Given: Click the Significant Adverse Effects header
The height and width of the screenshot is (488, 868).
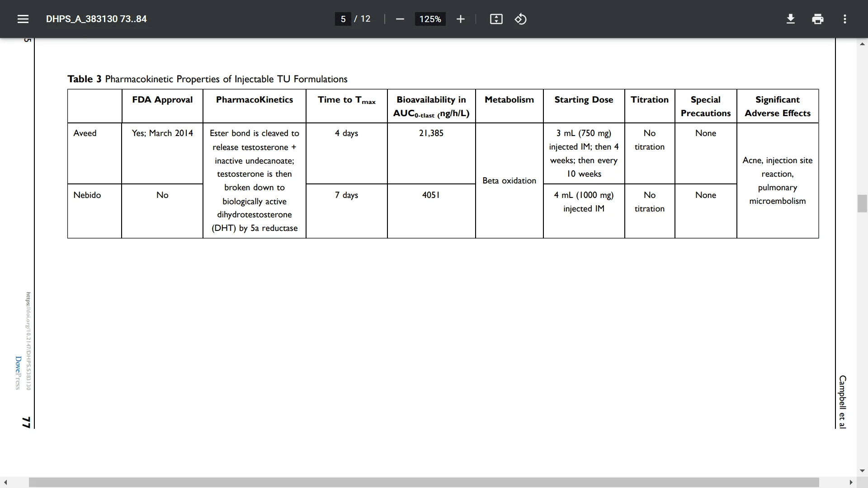Looking at the screenshot, I should [x=778, y=106].
